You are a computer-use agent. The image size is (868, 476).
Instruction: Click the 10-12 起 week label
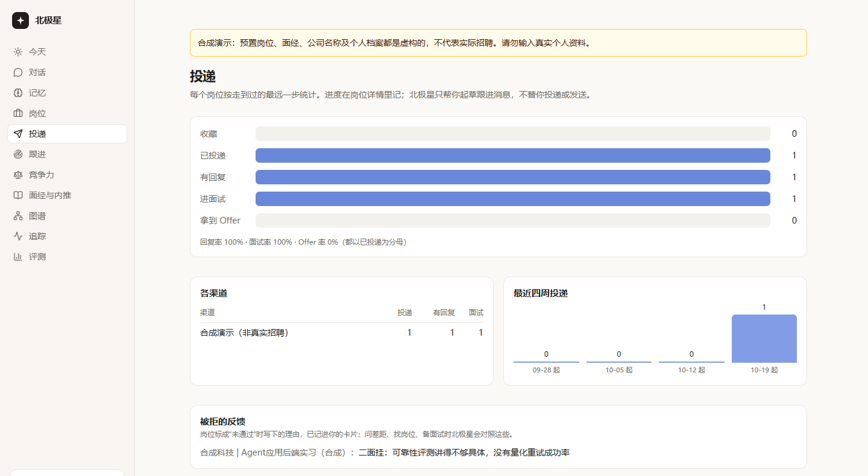(x=691, y=370)
